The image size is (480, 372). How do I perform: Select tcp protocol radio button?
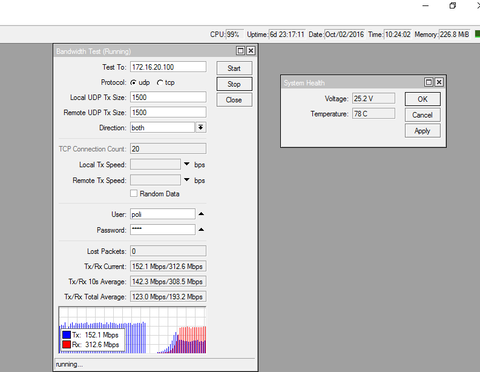[160, 82]
